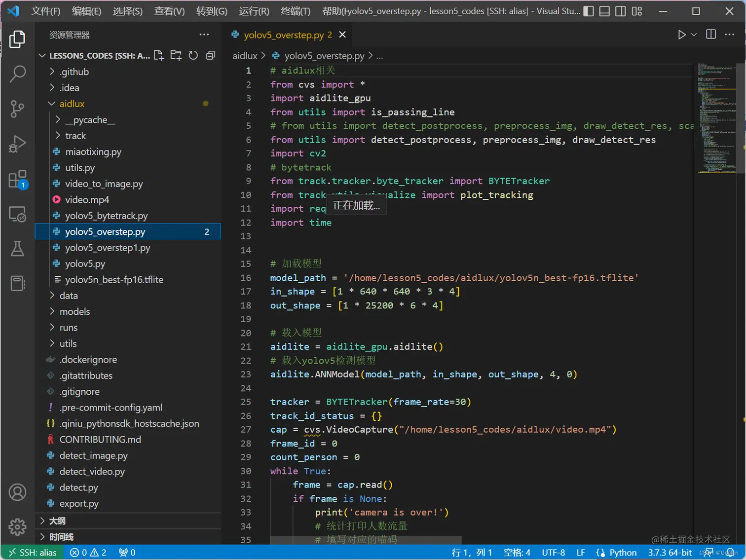Toggle the primary side bar layout button

click(x=589, y=11)
